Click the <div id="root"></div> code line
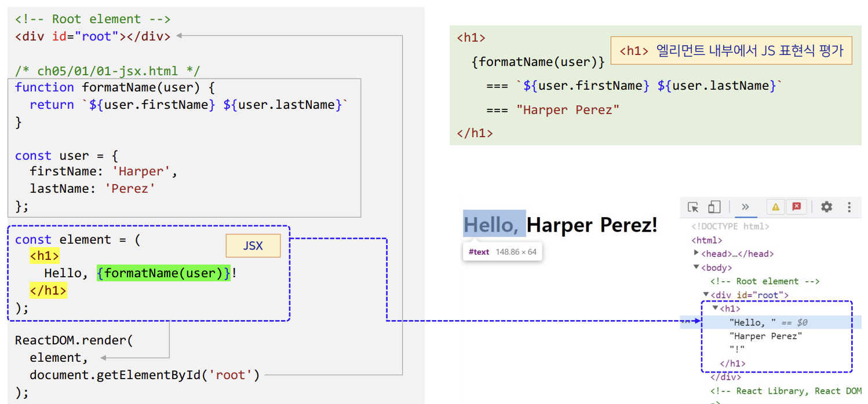 pyautogui.click(x=93, y=36)
